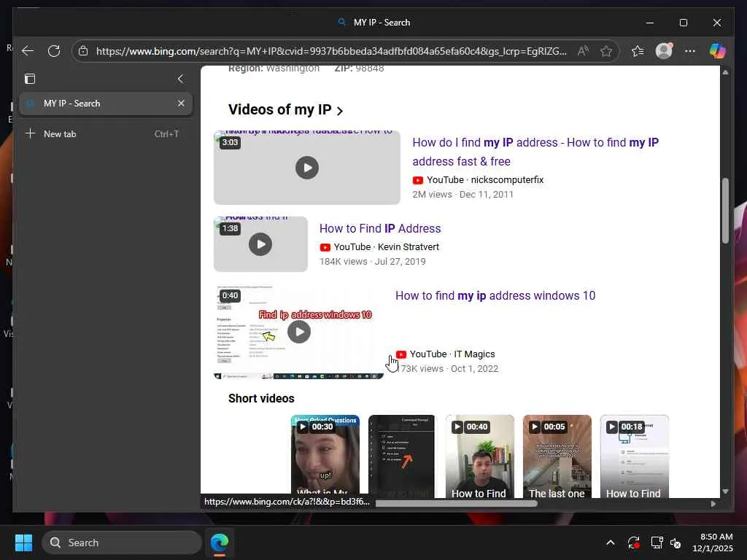Open the network tray icon
The image size is (747, 560).
point(657,542)
